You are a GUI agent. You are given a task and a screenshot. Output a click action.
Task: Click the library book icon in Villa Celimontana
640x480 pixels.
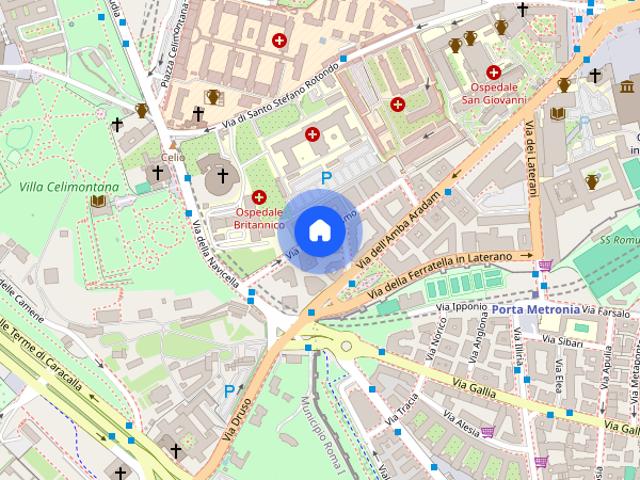[x=98, y=201]
